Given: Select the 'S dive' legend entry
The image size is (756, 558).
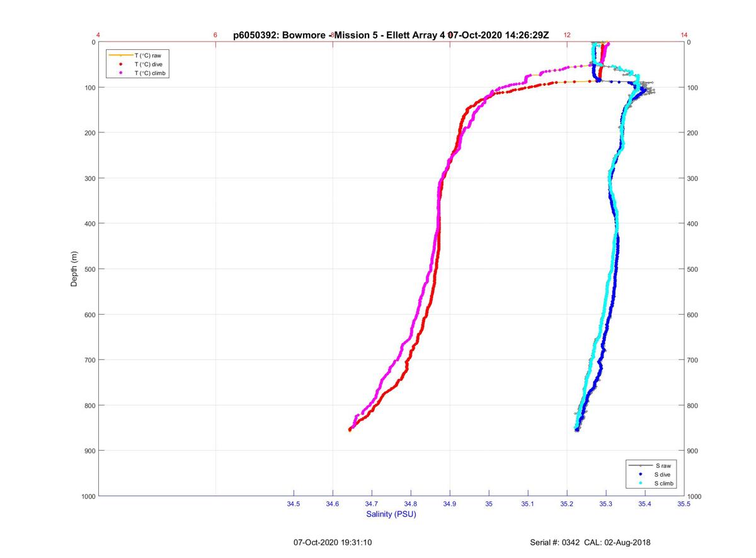Looking at the screenshot, I should click(x=653, y=474).
